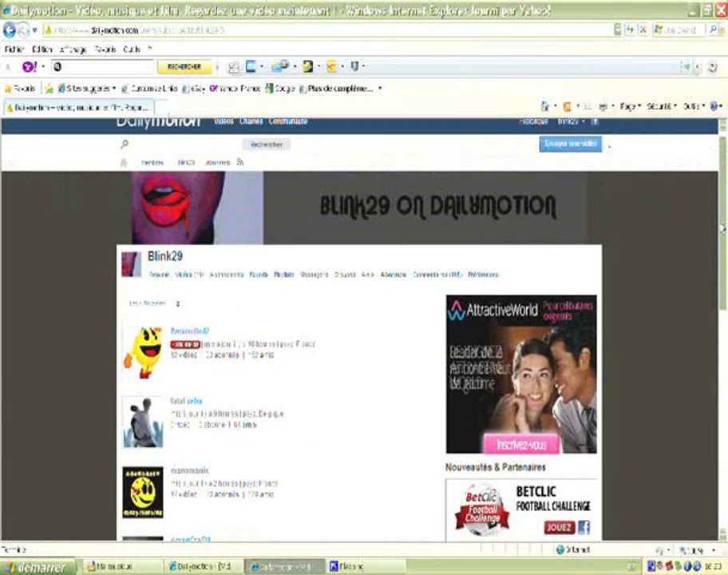Click the RSS icon beside abonnés breadcrumb
The width and height of the screenshot is (728, 575).
pyautogui.click(x=240, y=162)
